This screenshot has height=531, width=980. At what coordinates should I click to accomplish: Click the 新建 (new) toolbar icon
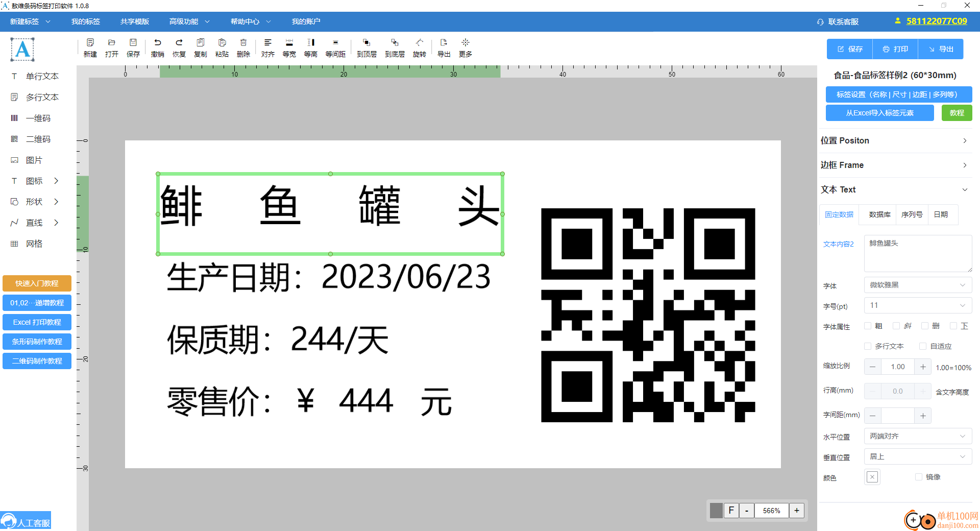(x=90, y=48)
